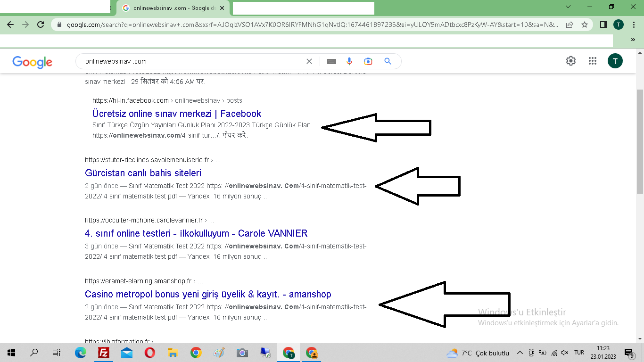Reload the current Google search page

click(x=41, y=25)
